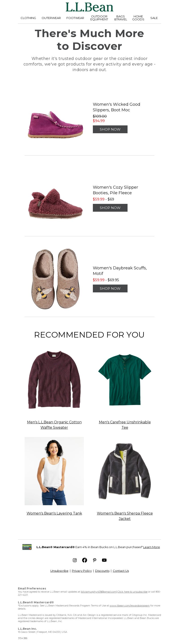Click the Learn More Mastercard link
The image size is (179, 644).
(151, 547)
